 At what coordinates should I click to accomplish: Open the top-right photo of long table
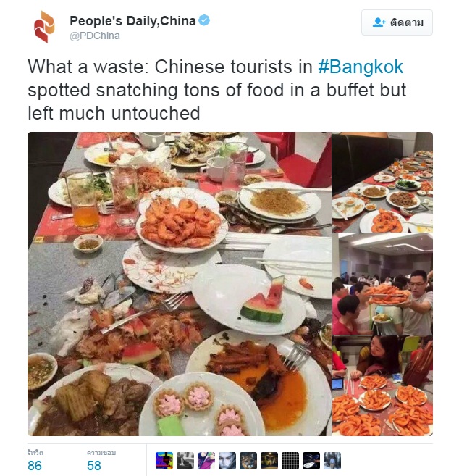pyautogui.click(x=382, y=182)
